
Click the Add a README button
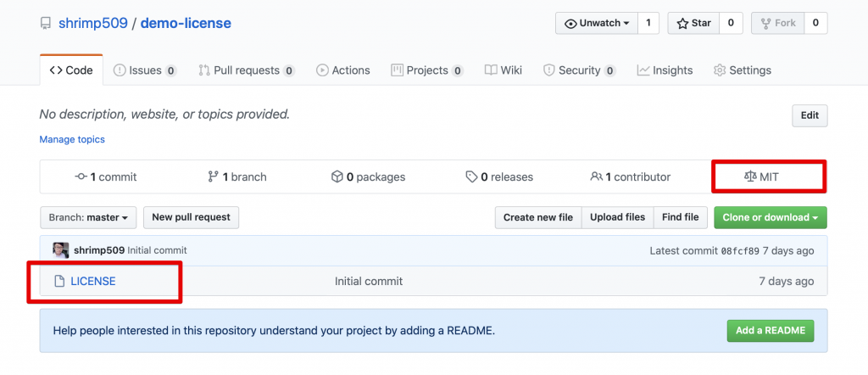[x=771, y=330]
